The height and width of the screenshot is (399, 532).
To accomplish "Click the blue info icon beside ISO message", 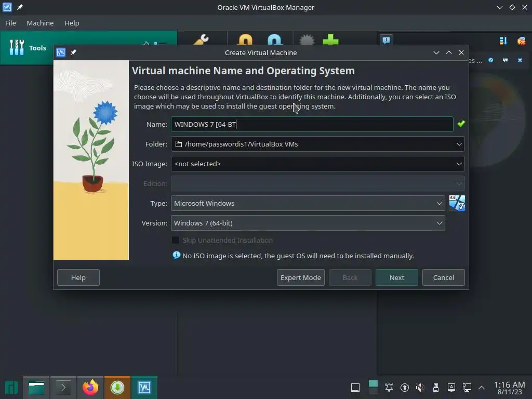I will [x=177, y=255].
